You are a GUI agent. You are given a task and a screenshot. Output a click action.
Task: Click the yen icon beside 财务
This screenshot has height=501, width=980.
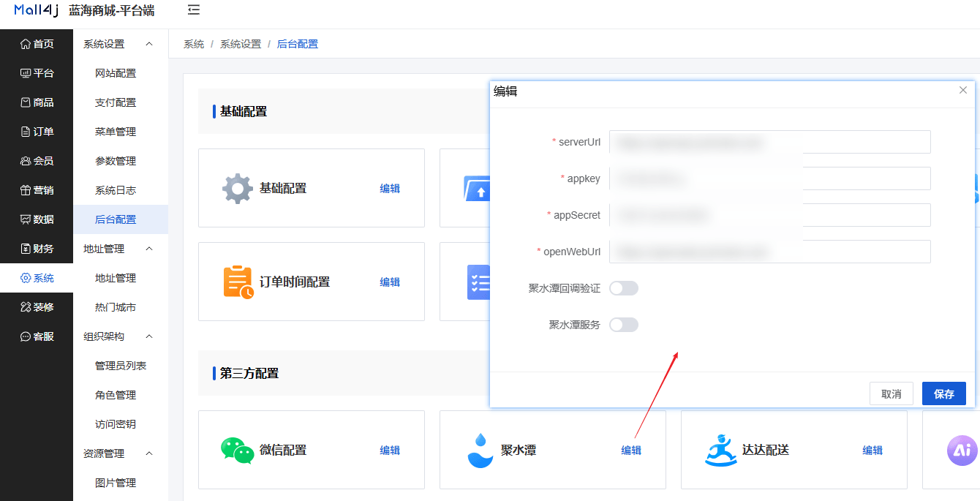(x=26, y=249)
